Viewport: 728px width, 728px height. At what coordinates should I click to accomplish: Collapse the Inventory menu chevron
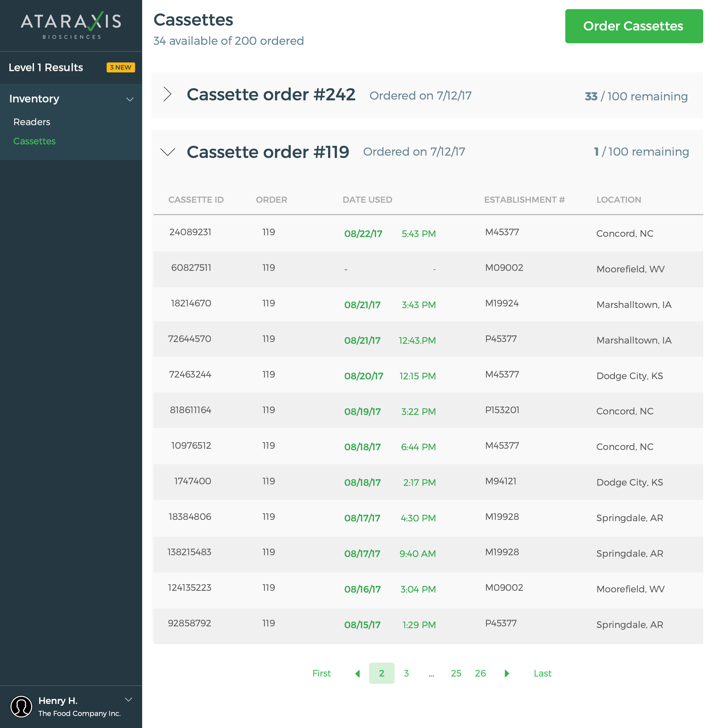(x=130, y=100)
